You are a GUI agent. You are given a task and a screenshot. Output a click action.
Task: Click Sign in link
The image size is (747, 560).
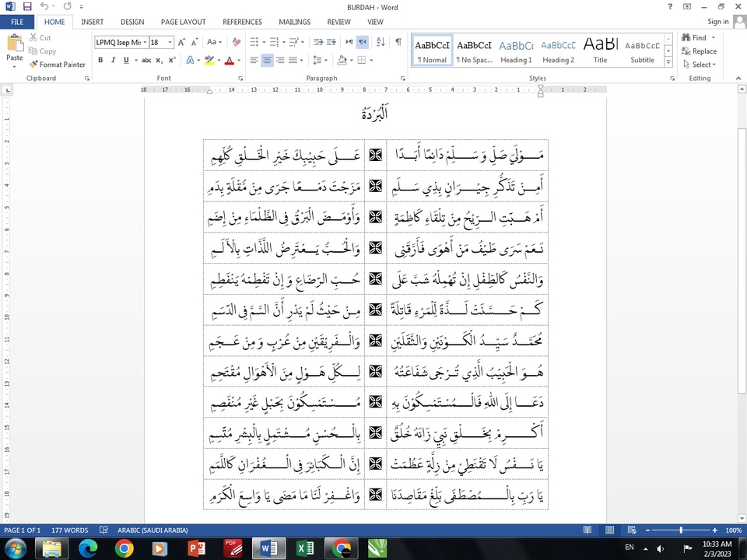click(718, 22)
